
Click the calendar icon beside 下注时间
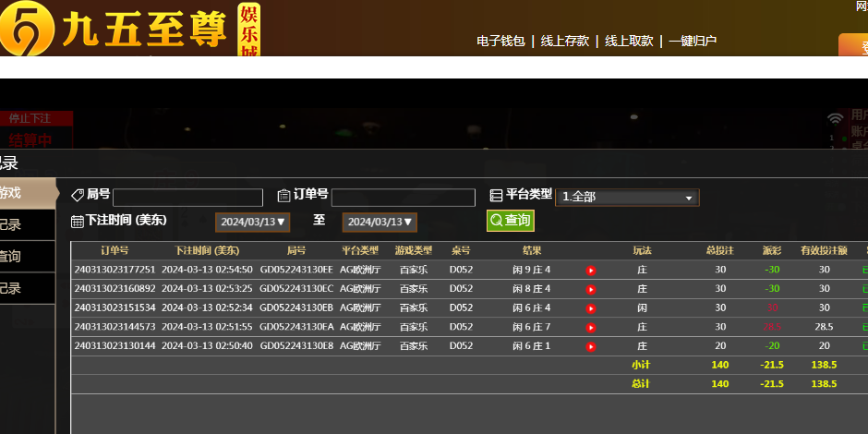[x=78, y=222]
